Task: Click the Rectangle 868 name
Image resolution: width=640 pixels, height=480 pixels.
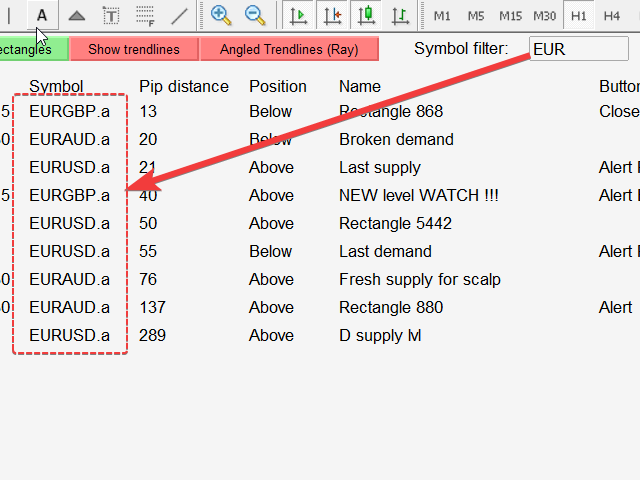Action: click(x=391, y=111)
